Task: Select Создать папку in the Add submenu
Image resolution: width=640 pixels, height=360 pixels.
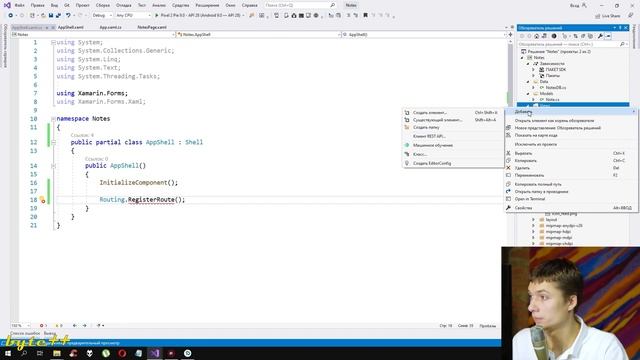Action: pyautogui.click(x=453, y=127)
